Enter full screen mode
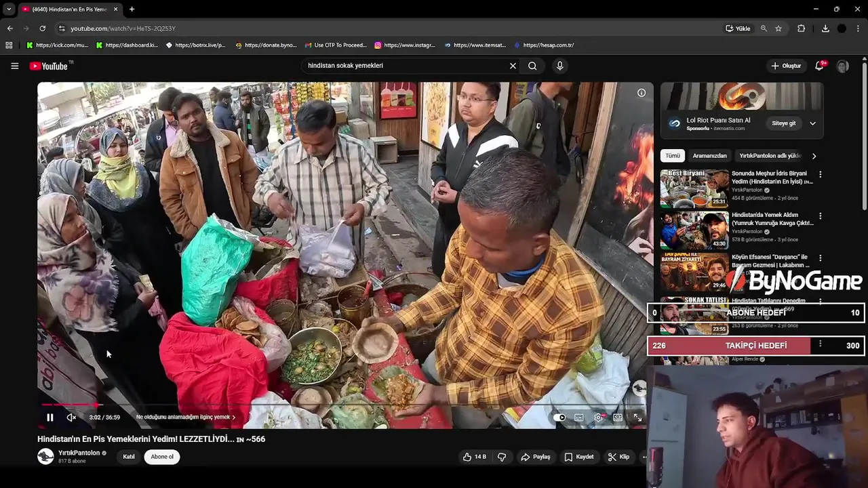This screenshot has width=868, height=488. pyautogui.click(x=637, y=418)
